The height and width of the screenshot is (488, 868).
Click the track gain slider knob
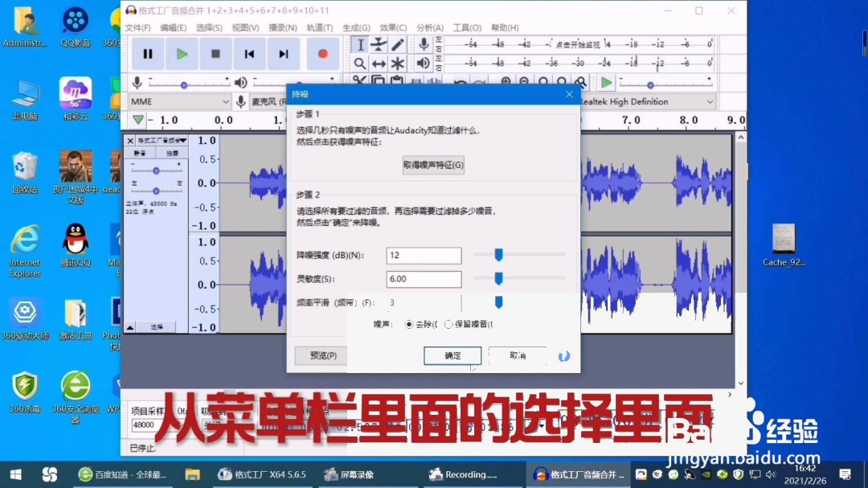tap(156, 170)
